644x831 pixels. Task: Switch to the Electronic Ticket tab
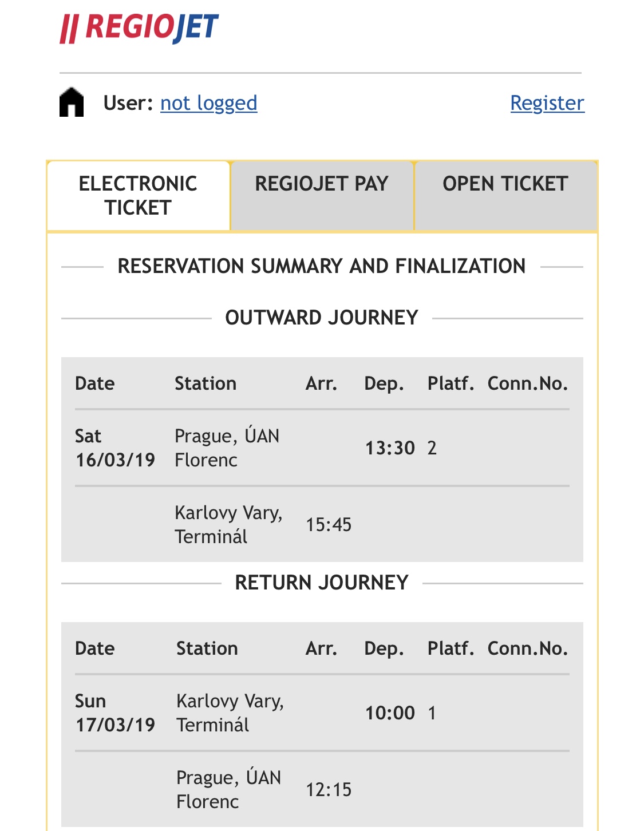click(138, 196)
